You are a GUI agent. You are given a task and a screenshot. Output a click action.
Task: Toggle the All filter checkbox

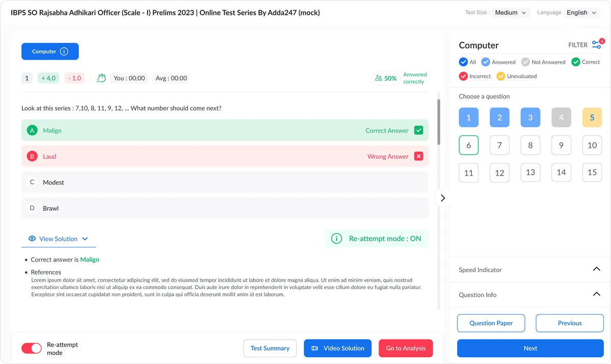coord(463,62)
